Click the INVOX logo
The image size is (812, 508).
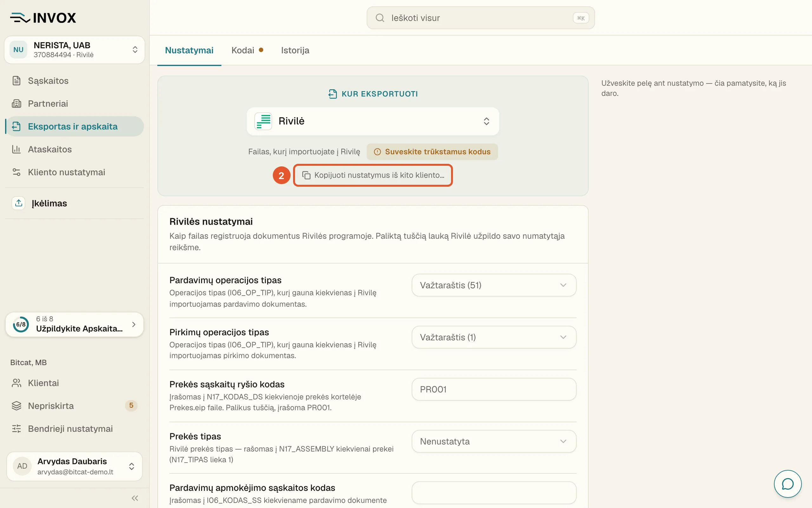coord(43,18)
